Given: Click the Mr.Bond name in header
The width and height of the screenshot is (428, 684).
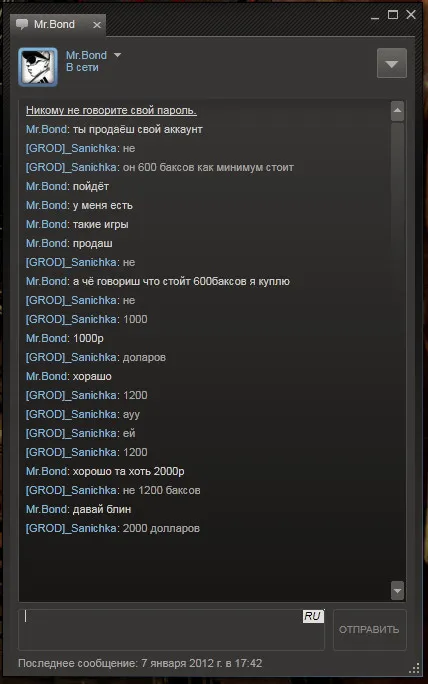Looking at the screenshot, I should point(86,55).
